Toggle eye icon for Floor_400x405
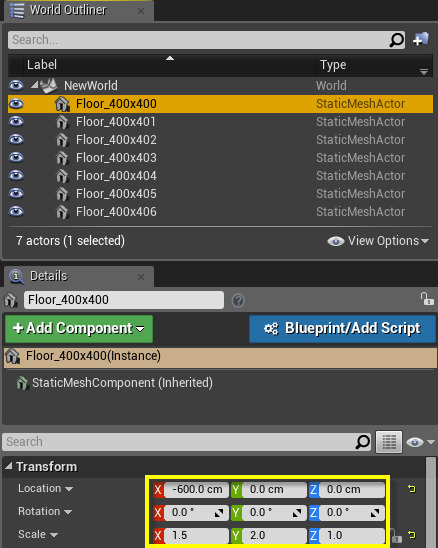The image size is (438, 548). click(16, 193)
